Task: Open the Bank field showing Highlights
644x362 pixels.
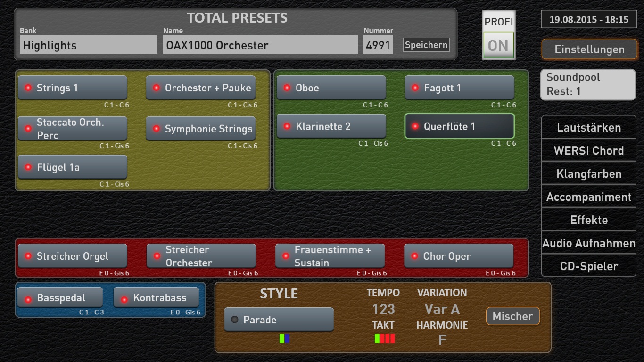Action: pos(88,45)
